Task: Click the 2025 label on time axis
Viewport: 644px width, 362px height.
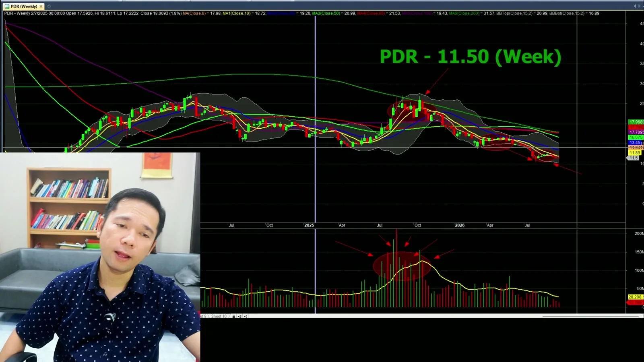Action: [309, 225]
